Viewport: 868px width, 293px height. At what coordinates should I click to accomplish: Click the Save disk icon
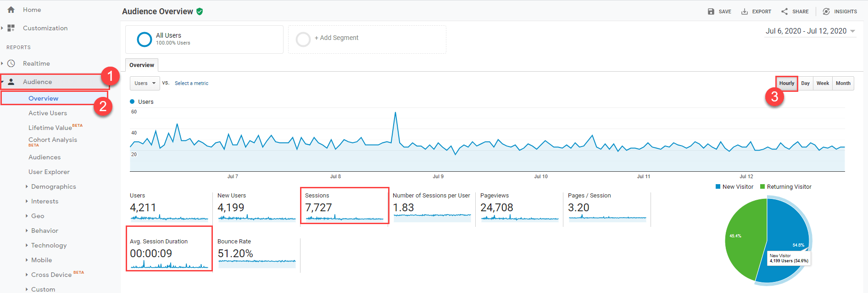[711, 11]
